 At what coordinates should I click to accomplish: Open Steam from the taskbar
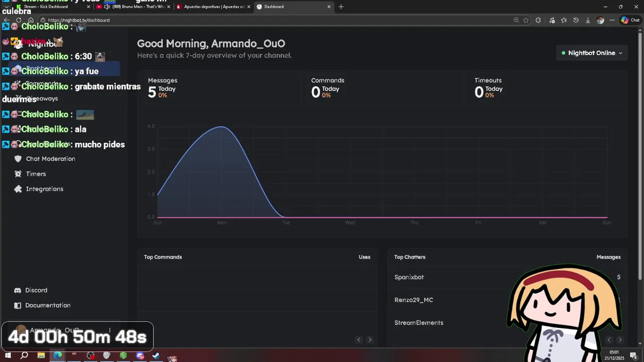[x=156, y=355]
